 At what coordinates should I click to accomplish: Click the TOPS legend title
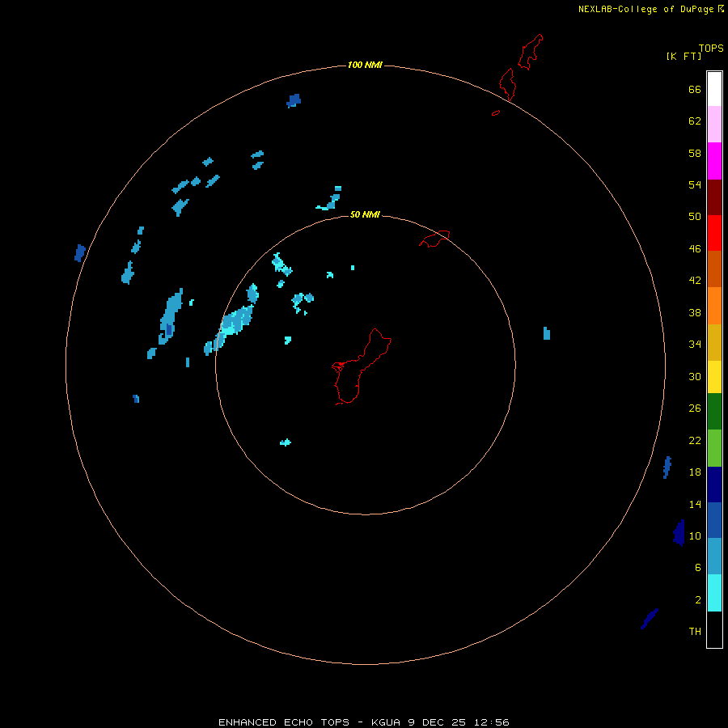tap(711, 48)
